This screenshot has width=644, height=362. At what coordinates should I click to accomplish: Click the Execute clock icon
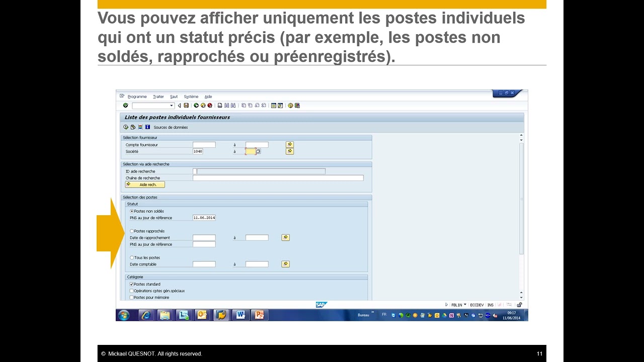click(126, 127)
